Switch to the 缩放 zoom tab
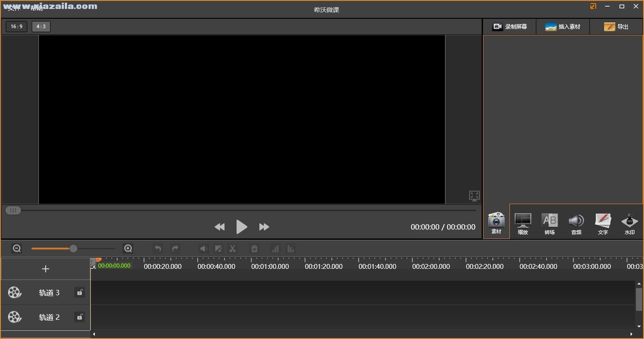This screenshot has width=644, height=339. (523, 224)
